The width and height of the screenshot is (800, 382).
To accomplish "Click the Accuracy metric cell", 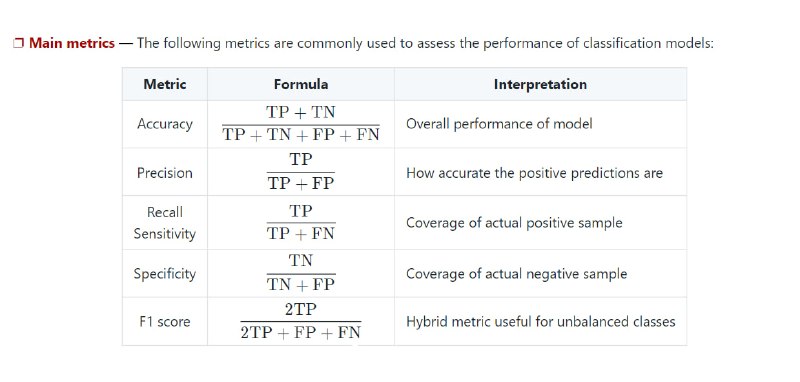I will coord(165,124).
